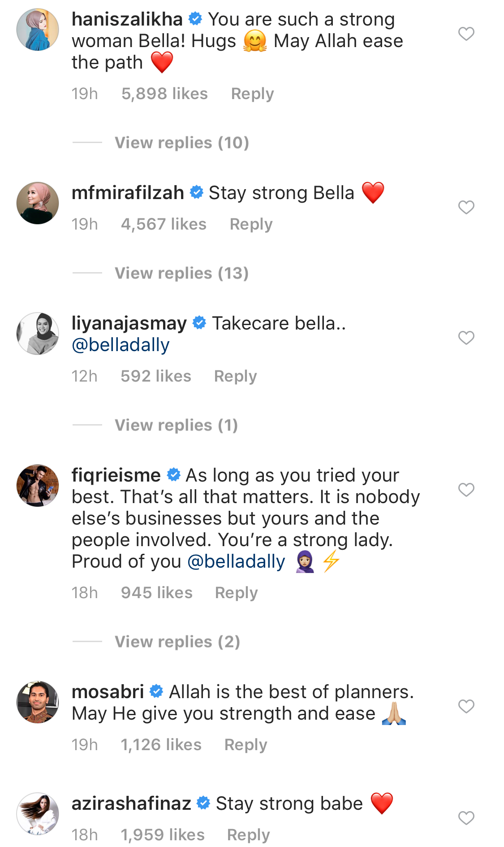Open the fiqrieisme username link
The width and height of the screenshot is (504, 847).
(116, 475)
